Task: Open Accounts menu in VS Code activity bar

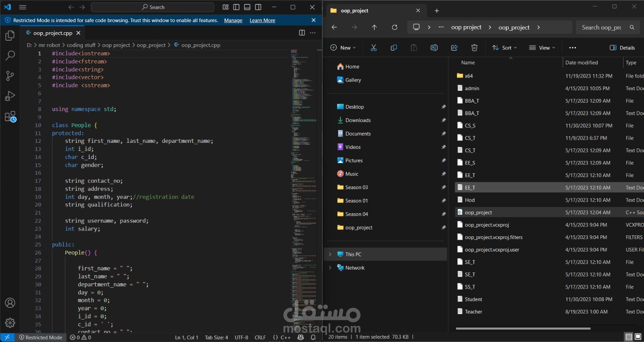Action: pos(10,303)
